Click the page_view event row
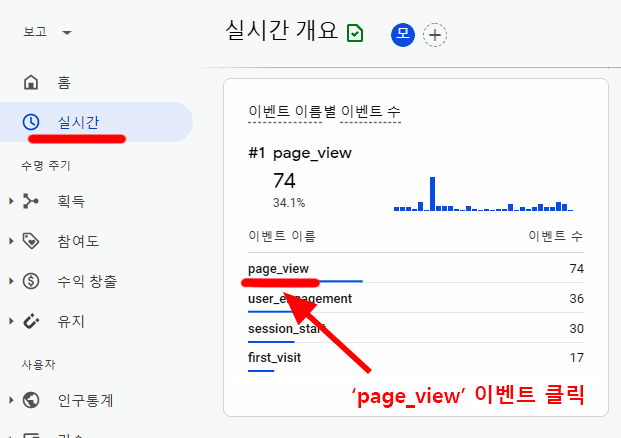This screenshot has height=438, width=621. point(416,269)
